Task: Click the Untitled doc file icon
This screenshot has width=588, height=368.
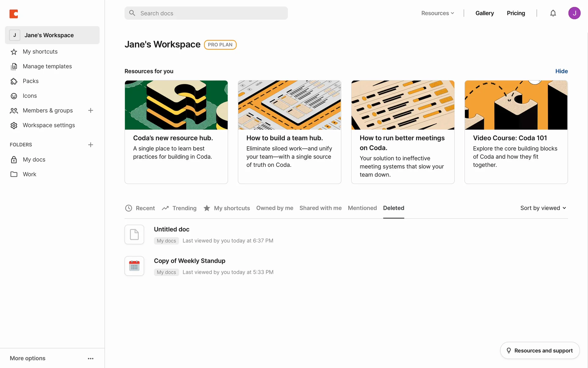Action: pyautogui.click(x=134, y=235)
